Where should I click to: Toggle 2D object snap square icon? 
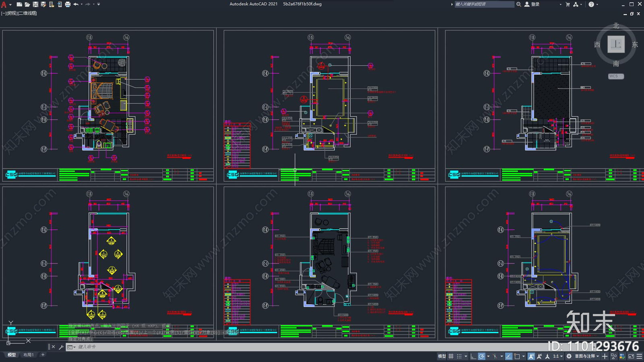point(517,356)
